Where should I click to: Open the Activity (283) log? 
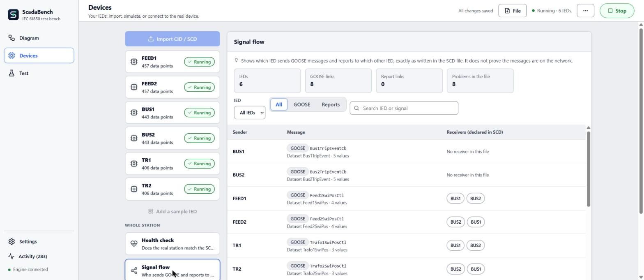pyautogui.click(x=39, y=256)
